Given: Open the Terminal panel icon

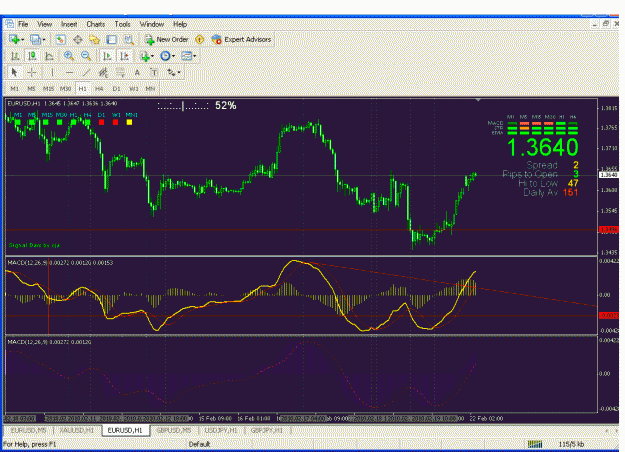Looking at the screenshot, I should coord(112,39).
